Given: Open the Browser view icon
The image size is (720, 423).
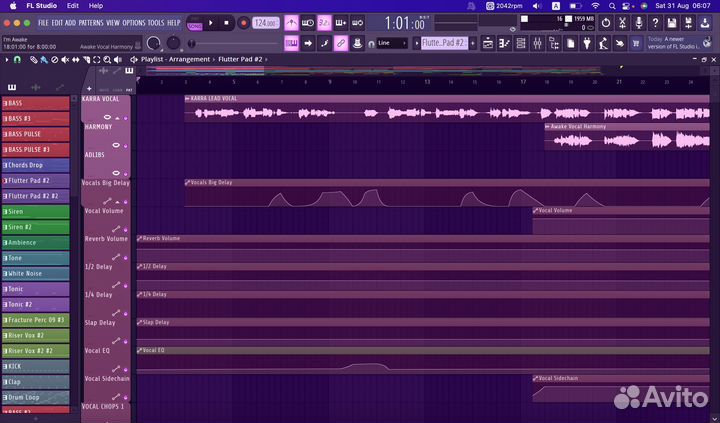Looking at the screenshot, I should click(554, 44).
